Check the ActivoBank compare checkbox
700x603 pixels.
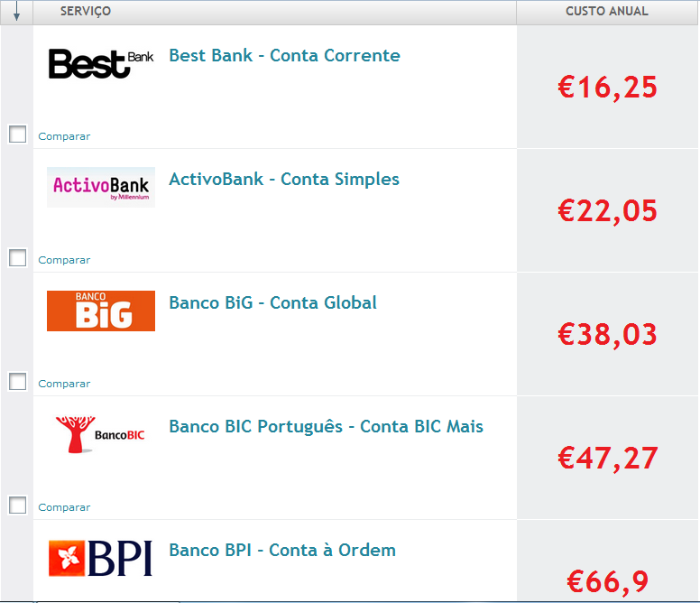(17, 258)
